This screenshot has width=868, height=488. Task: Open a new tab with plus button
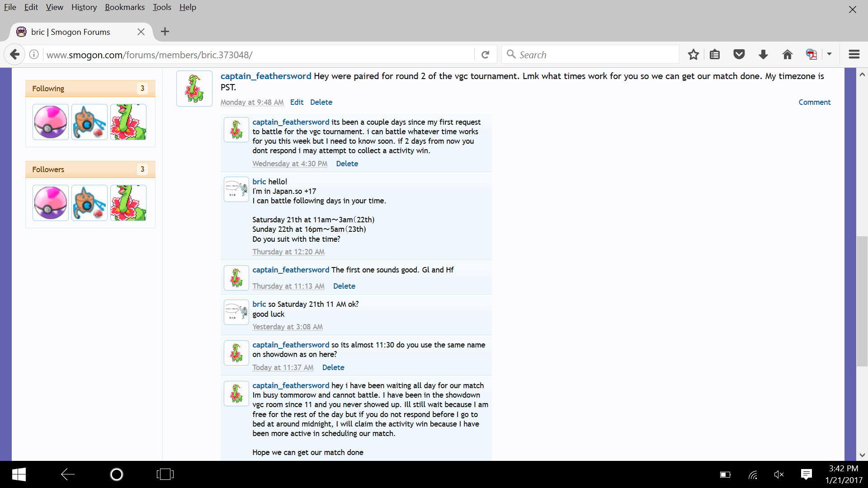165,32
